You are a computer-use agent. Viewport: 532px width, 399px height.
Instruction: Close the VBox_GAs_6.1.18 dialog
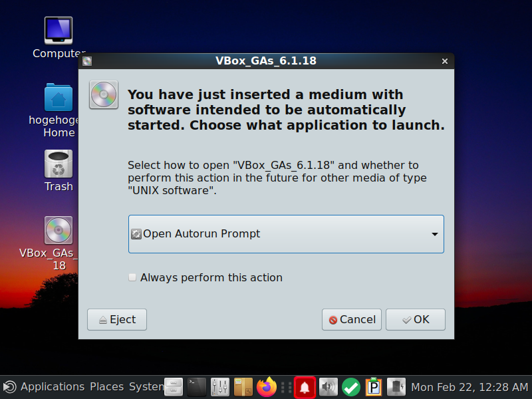click(x=445, y=61)
